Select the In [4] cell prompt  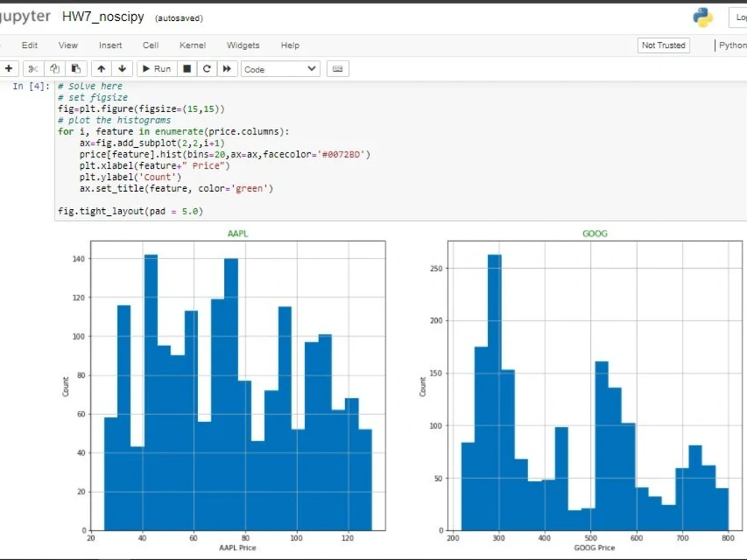tap(31, 86)
